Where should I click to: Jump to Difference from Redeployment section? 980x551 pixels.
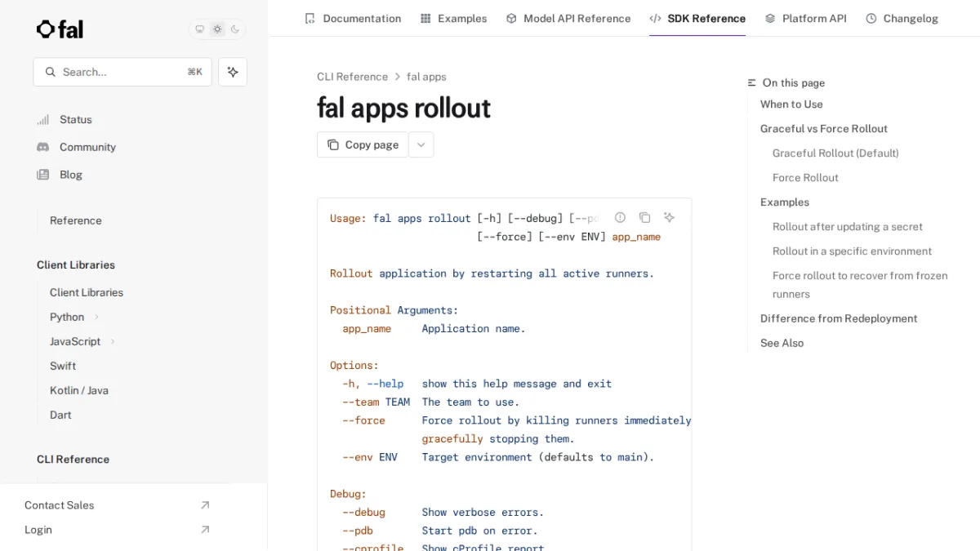point(839,318)
